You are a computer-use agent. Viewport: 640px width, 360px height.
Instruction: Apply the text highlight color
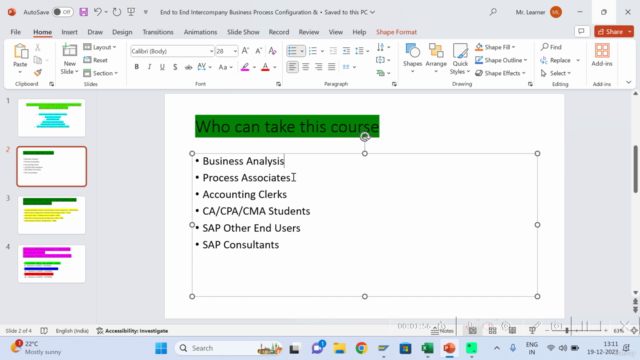(x=245, y=67)
